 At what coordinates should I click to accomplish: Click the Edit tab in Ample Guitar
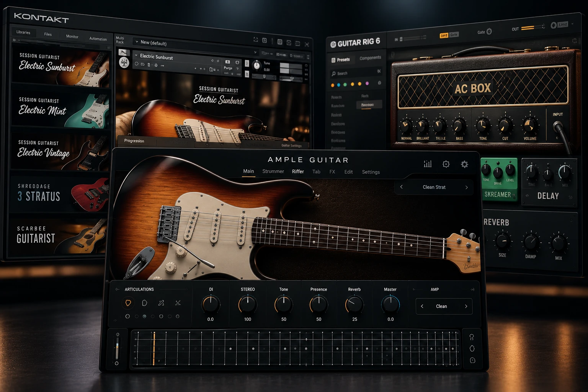[x=348, y=172]
